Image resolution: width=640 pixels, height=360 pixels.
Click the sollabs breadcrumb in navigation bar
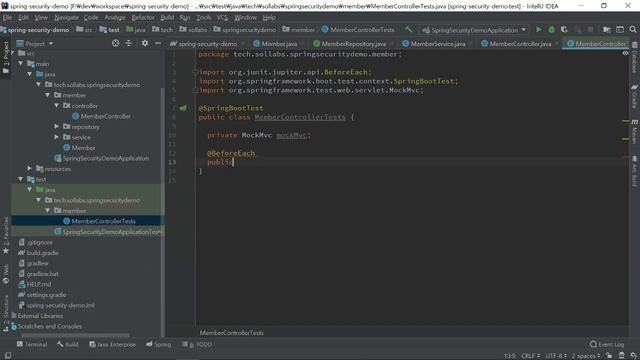193,30
